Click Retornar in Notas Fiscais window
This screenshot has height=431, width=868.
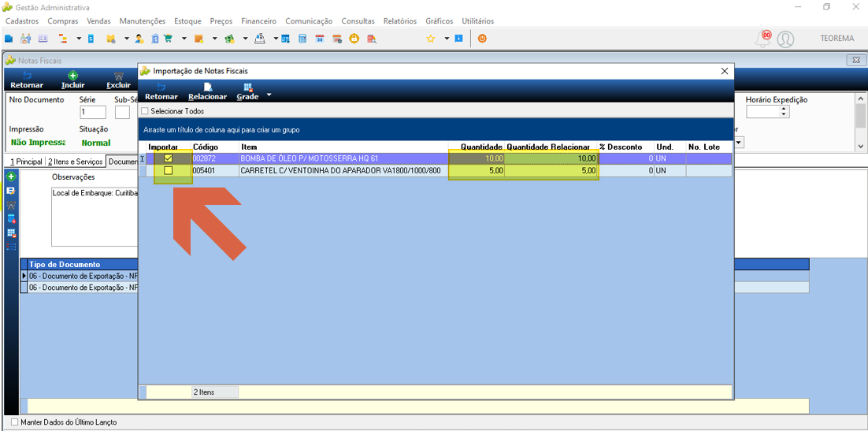(x=27, y=81)
